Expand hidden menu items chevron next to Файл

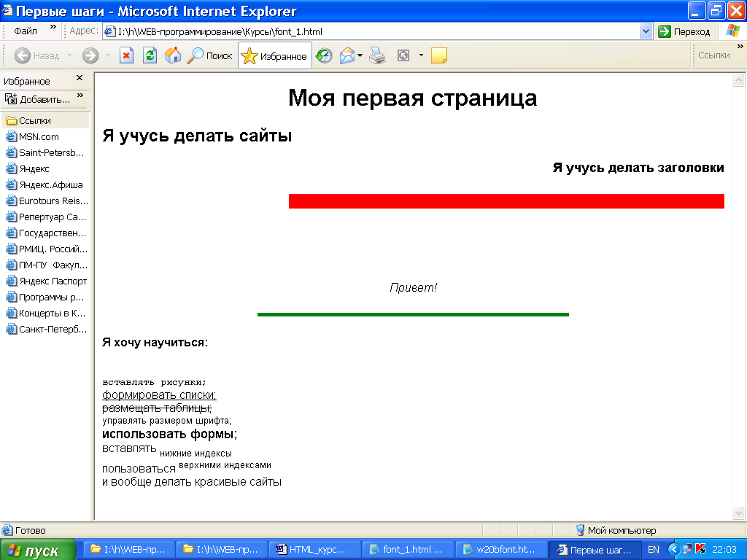(x=53, y=27)
